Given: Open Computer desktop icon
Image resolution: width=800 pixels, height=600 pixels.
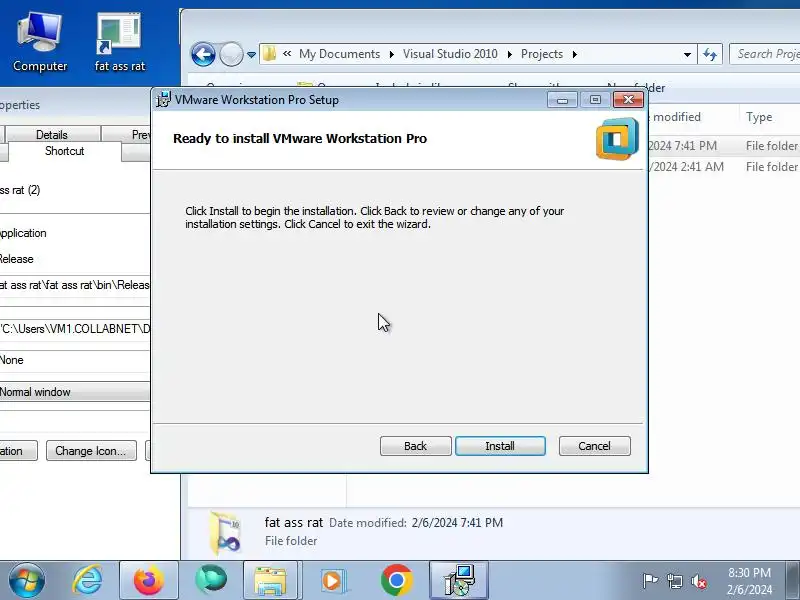Looking at the screenshot, I should [40, 42].
